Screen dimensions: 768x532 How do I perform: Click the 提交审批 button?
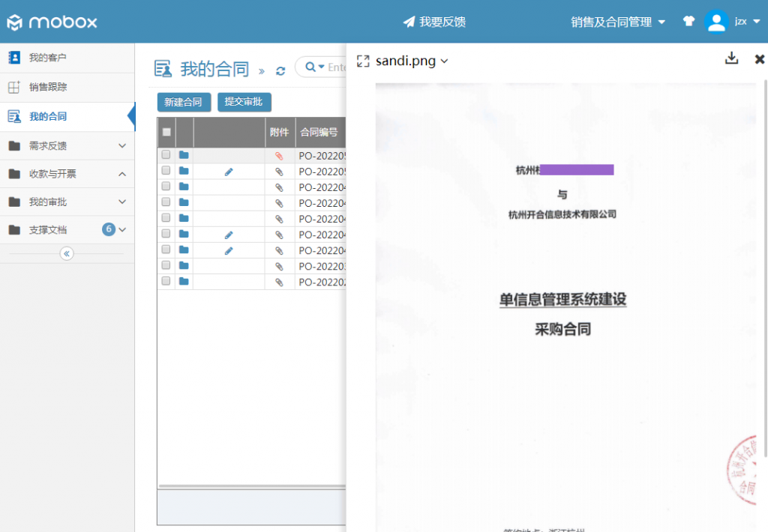(244, 102)
